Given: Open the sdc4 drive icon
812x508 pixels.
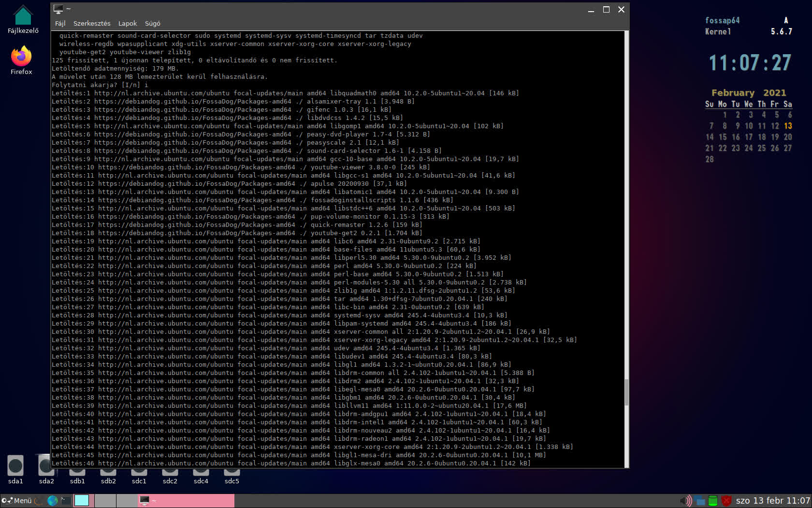Looking at the screenshot, I should tap(201, 477).
